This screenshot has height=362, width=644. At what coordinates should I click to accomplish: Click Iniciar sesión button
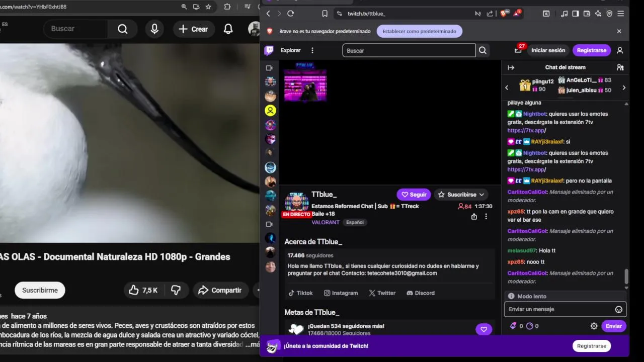(x=548, y=50)
